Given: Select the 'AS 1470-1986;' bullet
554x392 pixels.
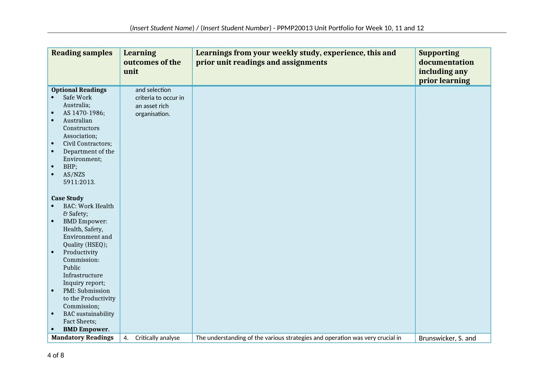Looking at the screenshot, I should 84,113.
